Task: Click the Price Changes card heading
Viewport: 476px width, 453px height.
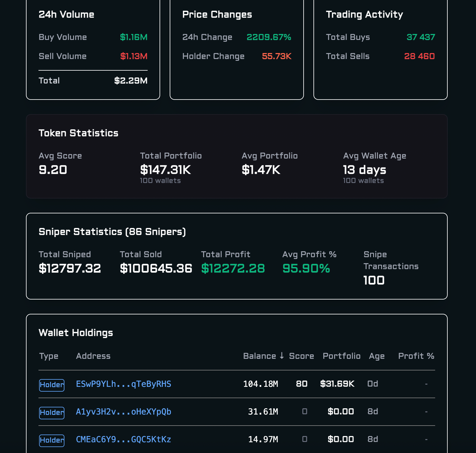Action: (x=217, y=14)
